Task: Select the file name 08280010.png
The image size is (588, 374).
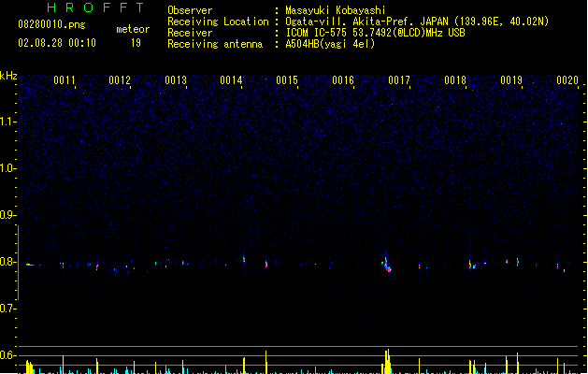Action: [51, 24]
